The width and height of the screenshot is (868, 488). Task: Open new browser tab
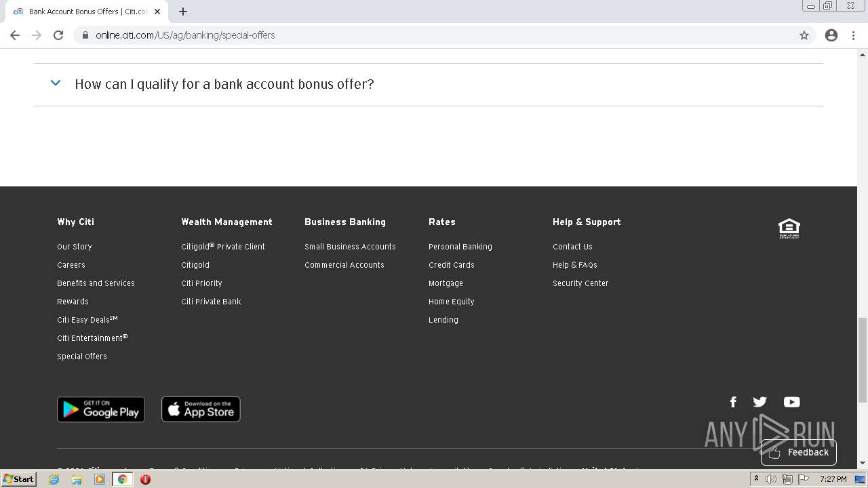(x=183, y=12)
